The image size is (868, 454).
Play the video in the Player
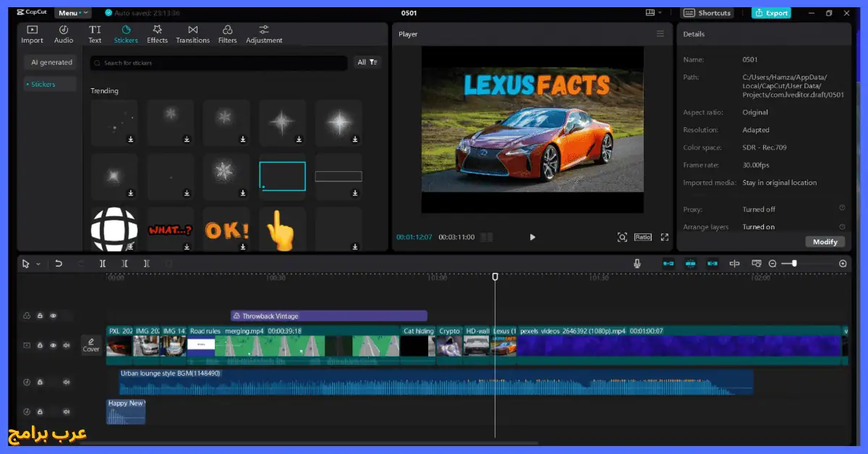pos(532,237)
